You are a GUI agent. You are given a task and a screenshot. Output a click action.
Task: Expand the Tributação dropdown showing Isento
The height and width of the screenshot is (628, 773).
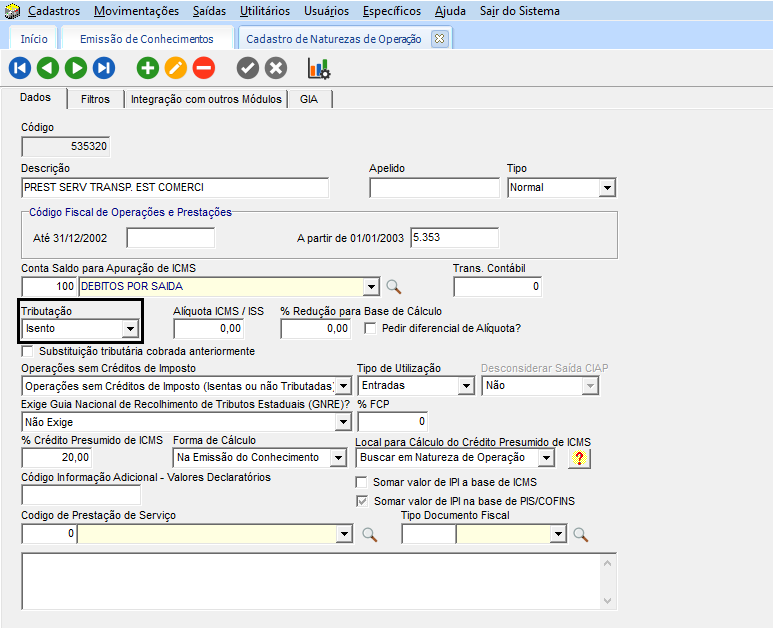[x=130, y=328]
